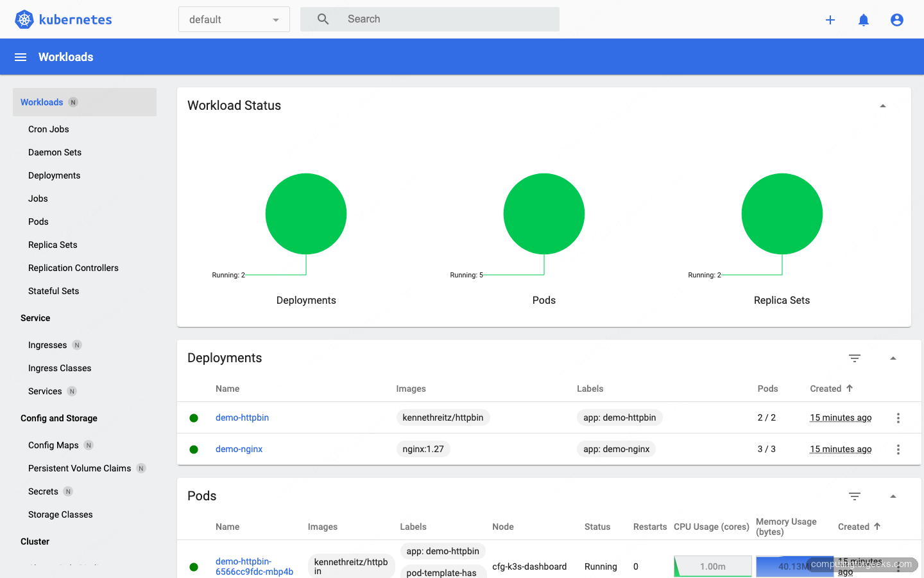Open the user account menu
The image size is (924, 578).
pos(896,19)
